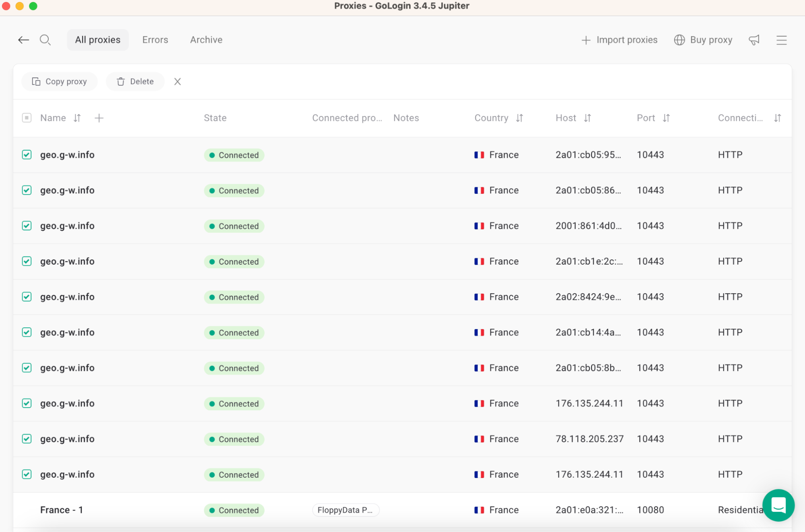Click the plus icon for Import proxies
Viewport: 805px width, 532px height.
(x=586, y=40)
